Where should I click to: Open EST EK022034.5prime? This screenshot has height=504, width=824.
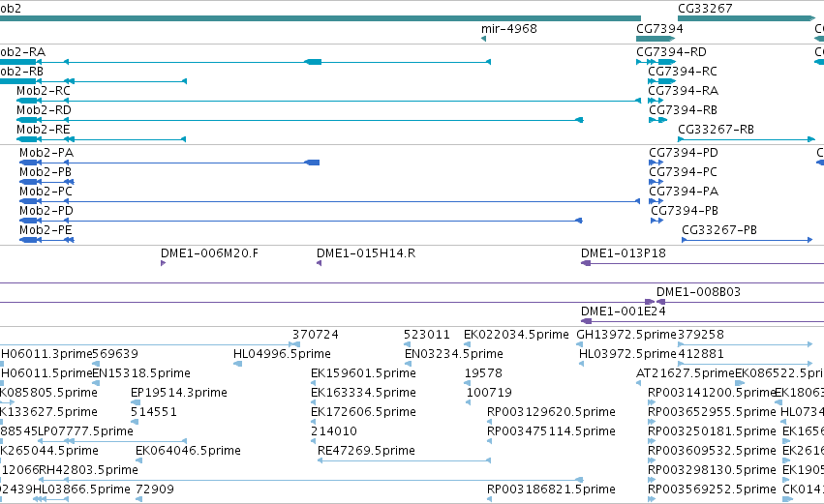516,335
